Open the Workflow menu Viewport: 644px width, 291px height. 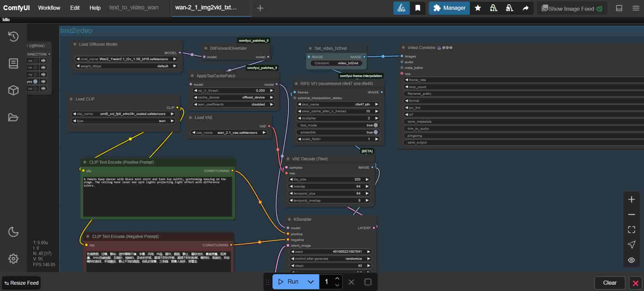click(x=49, y=8)
